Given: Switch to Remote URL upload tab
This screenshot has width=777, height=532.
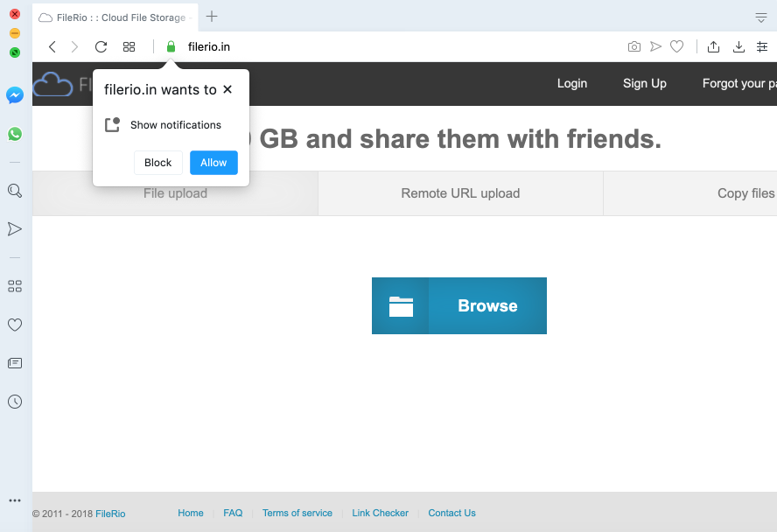Looking at the screenshot, I should point(460,193).
